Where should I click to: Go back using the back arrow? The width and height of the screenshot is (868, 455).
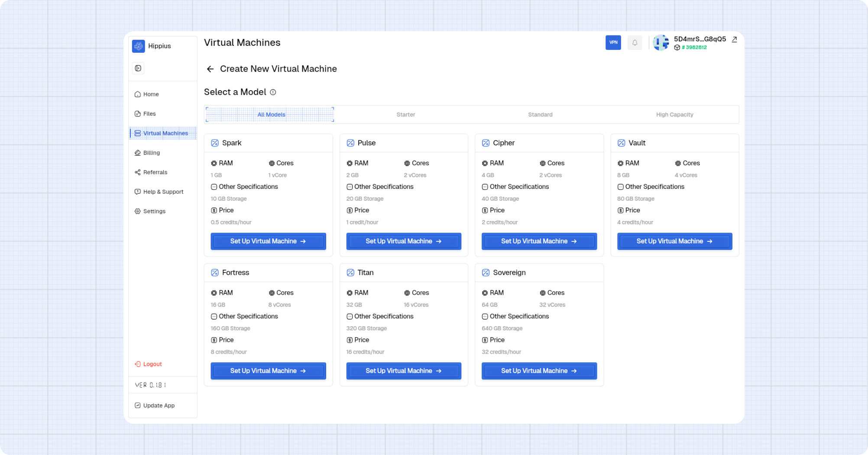pos(211,69)
